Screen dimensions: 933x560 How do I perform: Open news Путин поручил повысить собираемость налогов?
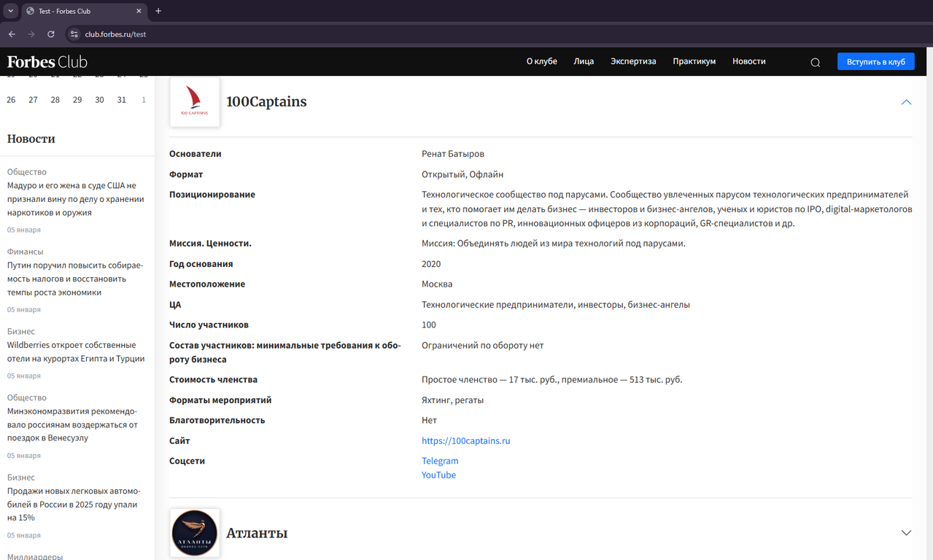75,279
